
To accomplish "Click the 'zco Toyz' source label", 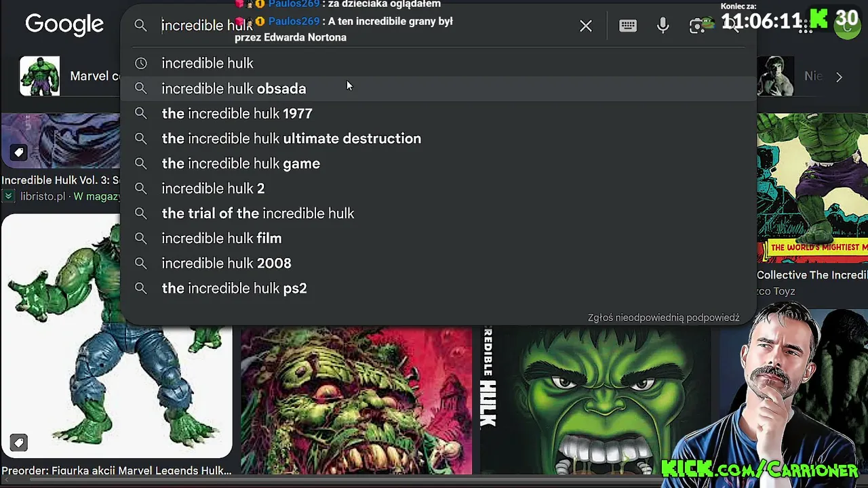I will [776, 291].
